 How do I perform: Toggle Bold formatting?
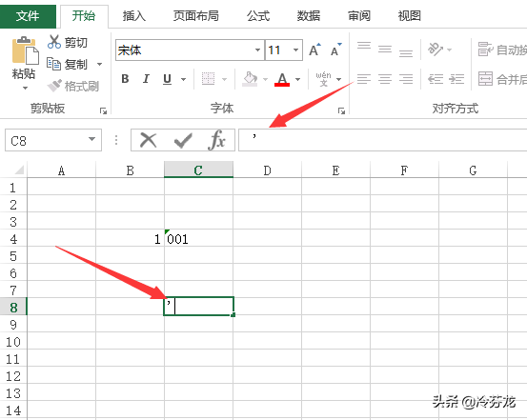coord(125,79)
